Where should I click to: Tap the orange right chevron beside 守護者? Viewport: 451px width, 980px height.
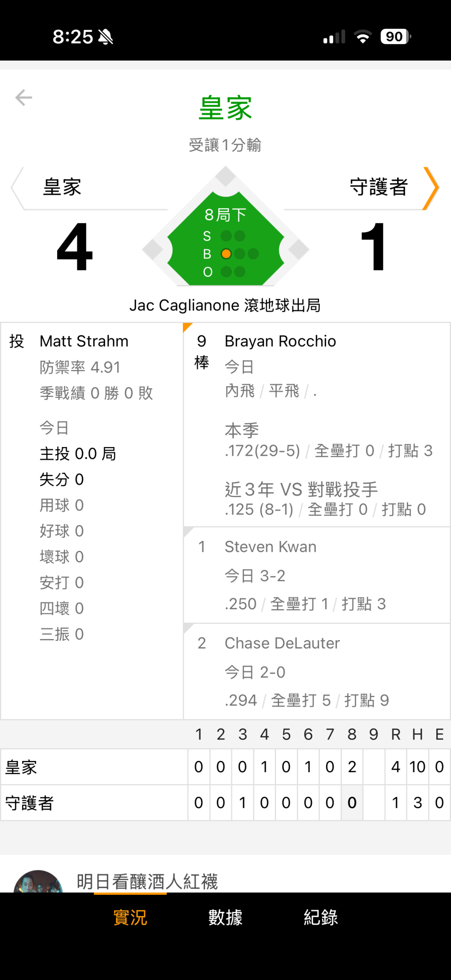click(431, 188)
